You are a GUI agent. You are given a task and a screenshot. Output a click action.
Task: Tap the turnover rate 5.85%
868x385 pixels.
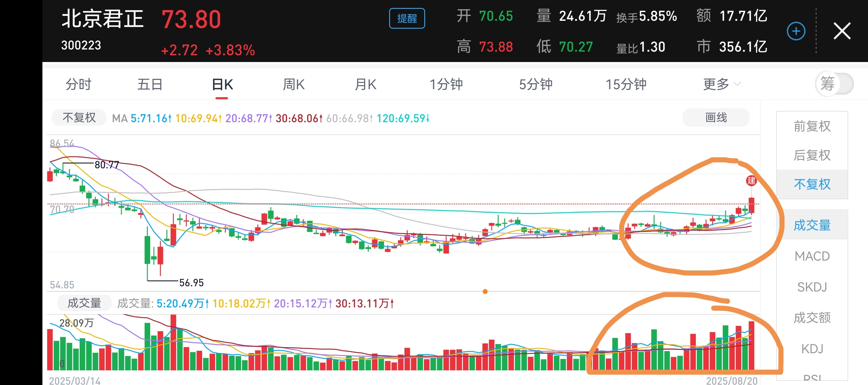click(658, 16)
